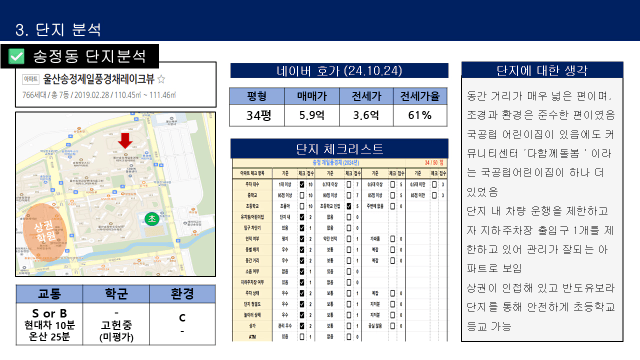This screenshot has width=640, height=360.
Task: Uncheck the checked box beside 초등학교 인접
Action: click(x=349, y=206)
